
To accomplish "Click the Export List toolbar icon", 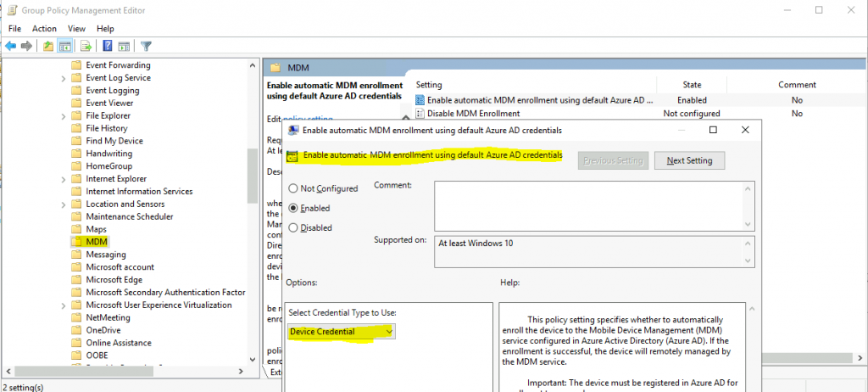I will [x=86, y=46].
